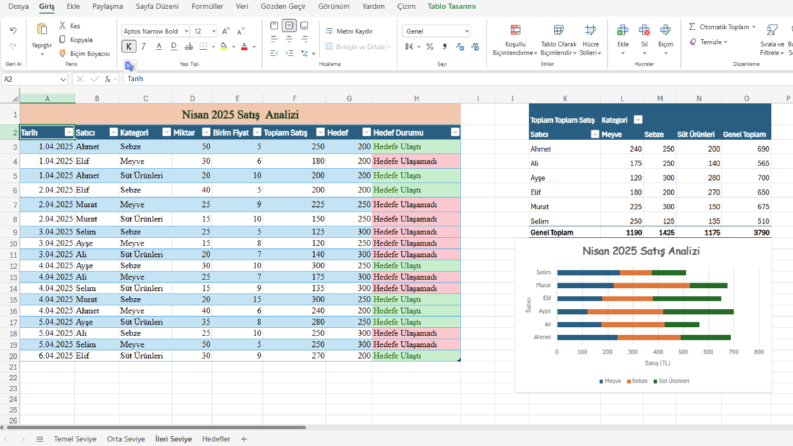Open Tablo Olarak Biçimlendir gallery
The height and width of the screenshot is (446, 793).
point(558,40)
